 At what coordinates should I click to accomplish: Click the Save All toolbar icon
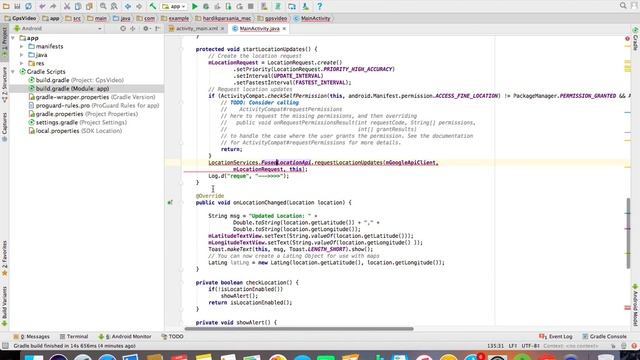point(17,6)
